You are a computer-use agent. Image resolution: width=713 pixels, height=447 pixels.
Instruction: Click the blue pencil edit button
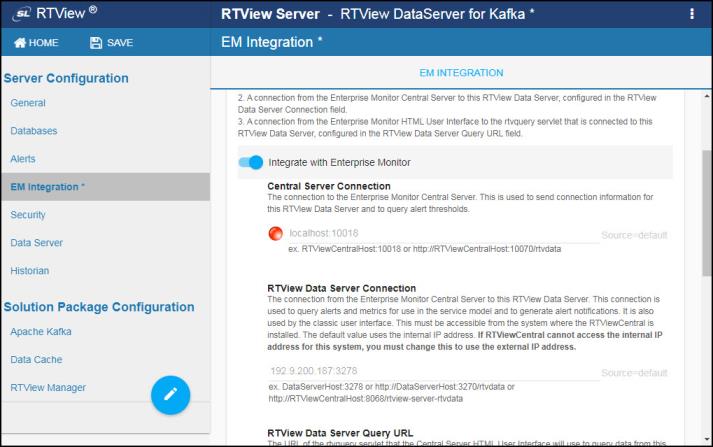pos(170,395)
